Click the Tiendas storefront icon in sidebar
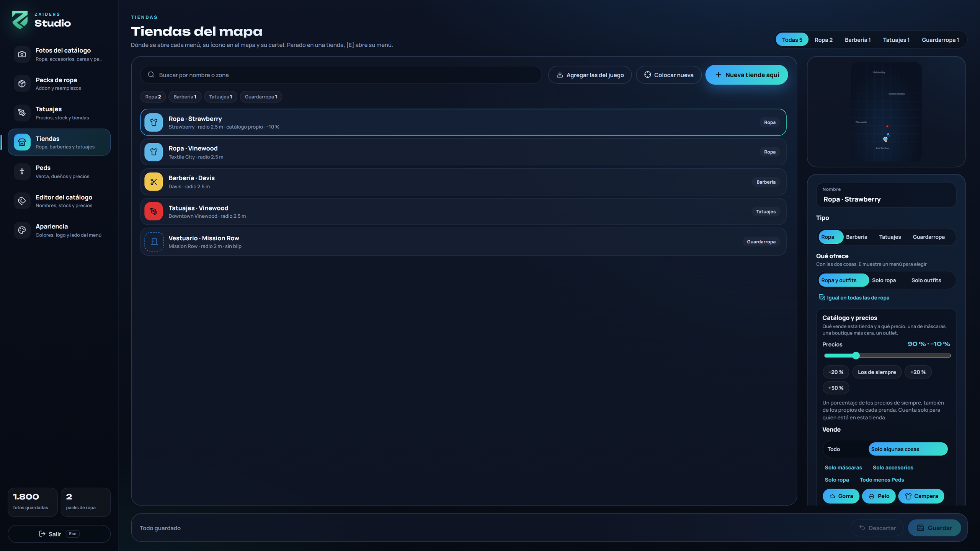This screenshot has height=551, width=980. pyautogui.click(x=22, y=142)
